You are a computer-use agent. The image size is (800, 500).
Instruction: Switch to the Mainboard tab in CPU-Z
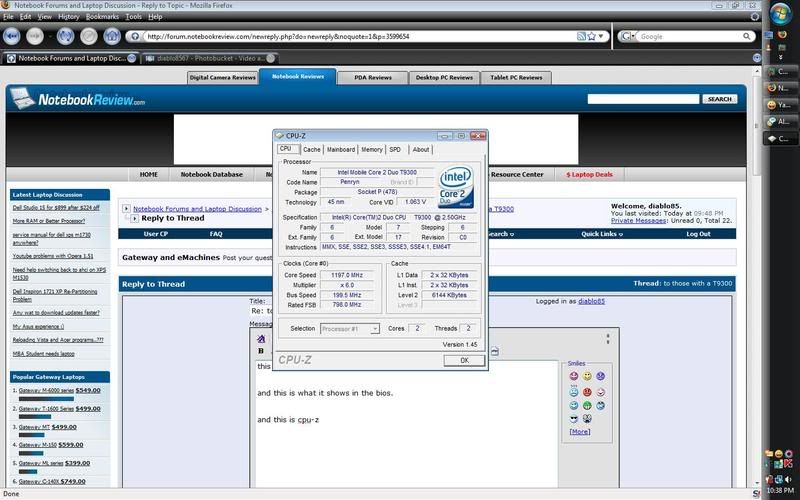340,149
